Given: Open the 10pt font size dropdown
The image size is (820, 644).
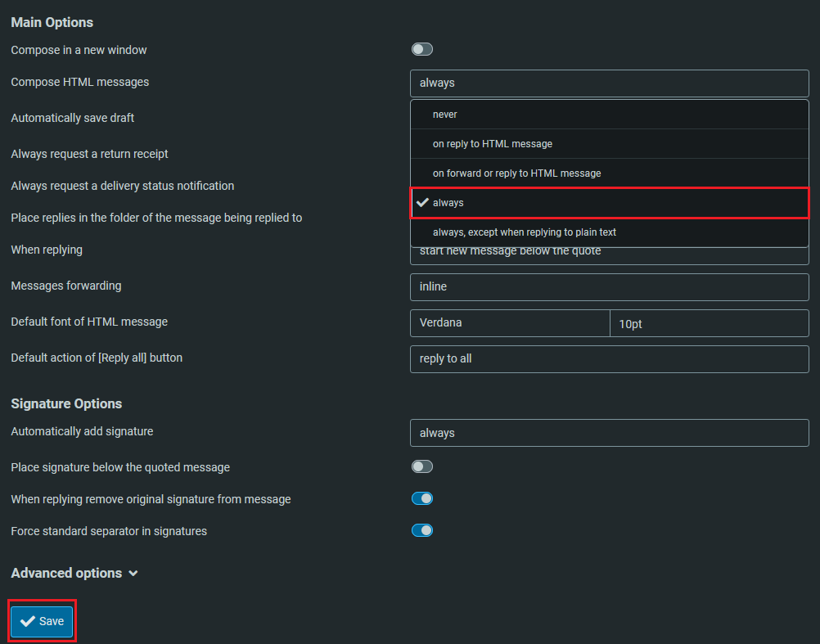Looking at the screenshot, I should pos(709,323).
